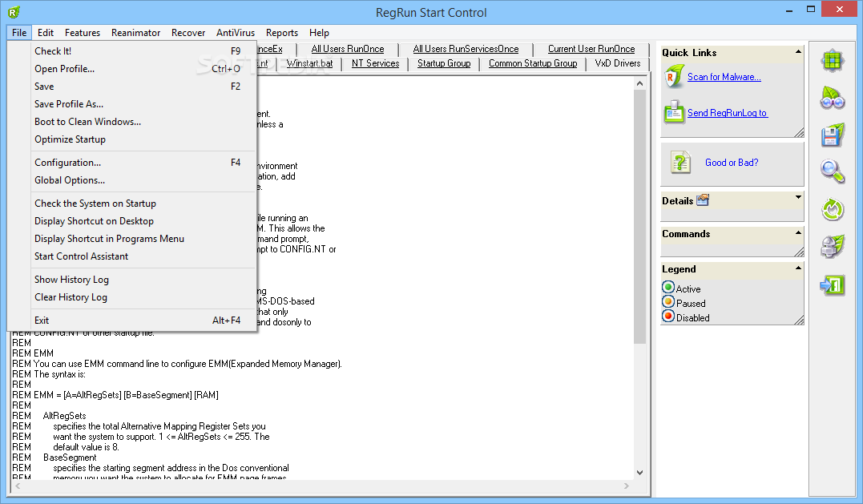The width and height of the screenshot is (863, 504).
Task: Open the Help menu
Action: click(x=319, y=33)
